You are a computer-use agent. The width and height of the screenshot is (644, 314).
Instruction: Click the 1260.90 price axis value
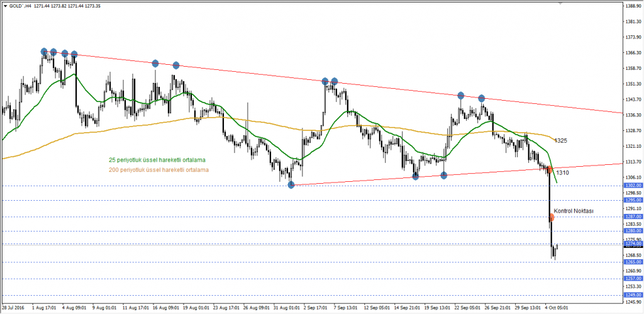(x=634, y=271)
